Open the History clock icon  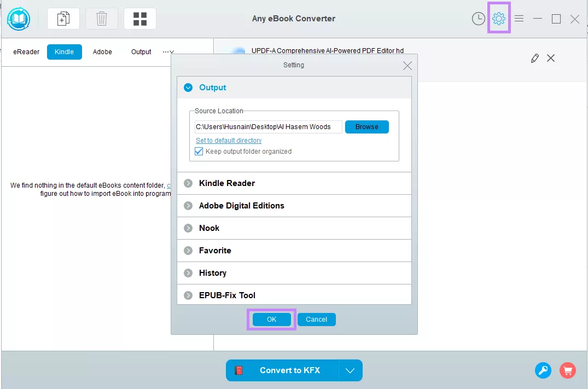coord(478,18)
